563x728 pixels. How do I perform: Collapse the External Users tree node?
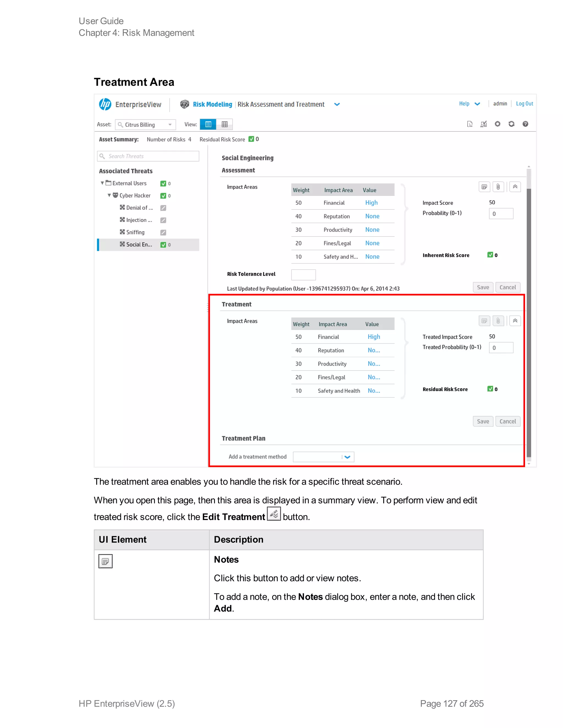102,183
